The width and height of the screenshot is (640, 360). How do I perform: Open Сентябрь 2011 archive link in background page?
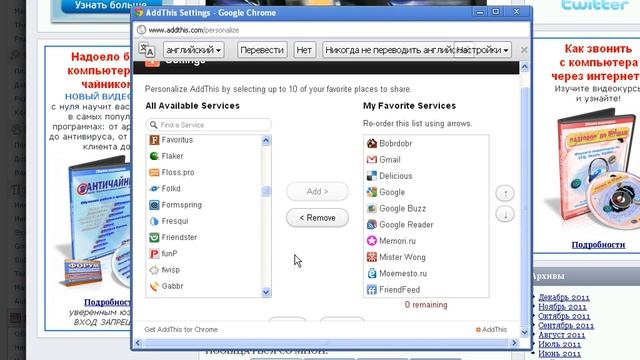(566, 325)
